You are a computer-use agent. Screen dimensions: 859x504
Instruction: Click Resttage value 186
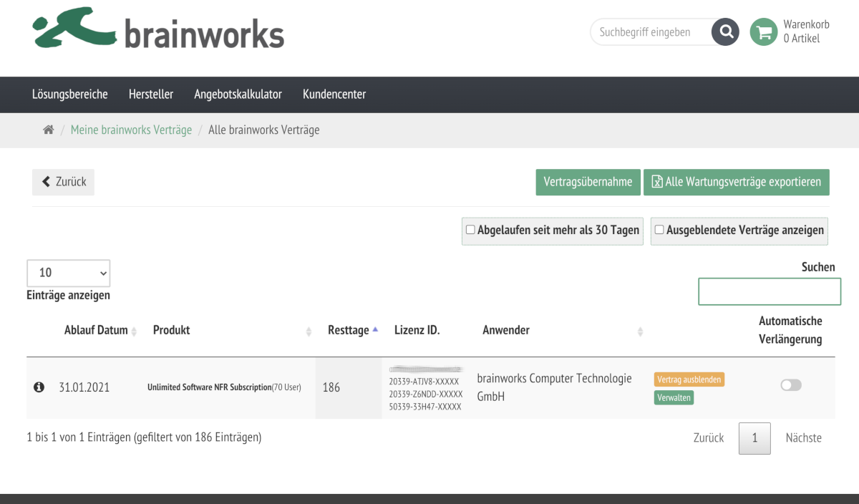[x=331, y=387]
